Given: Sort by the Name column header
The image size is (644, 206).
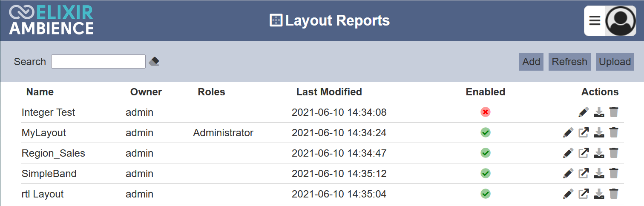Looking at the screenshot, I should [40, 92].
